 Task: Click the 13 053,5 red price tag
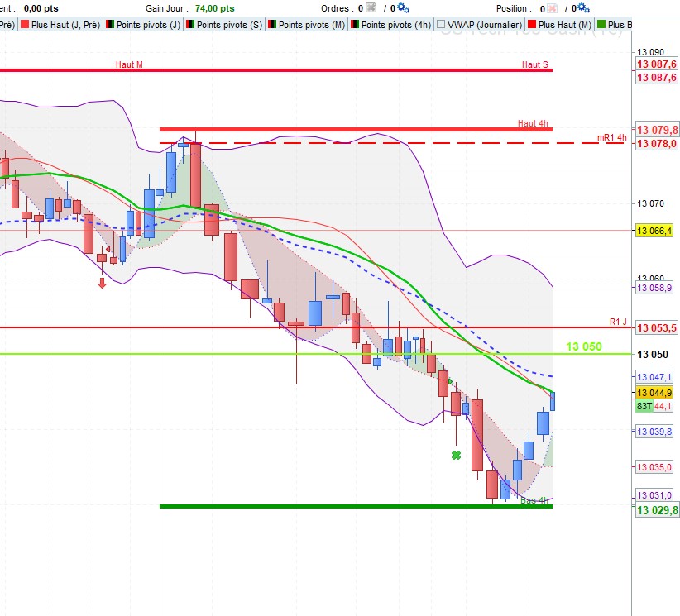pos(657,327)
